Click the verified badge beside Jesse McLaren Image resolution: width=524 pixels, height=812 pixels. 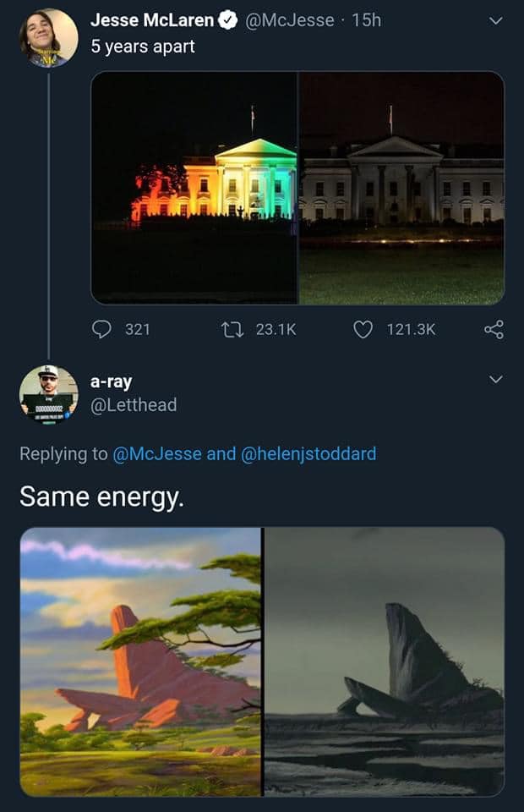click(229, 19)
